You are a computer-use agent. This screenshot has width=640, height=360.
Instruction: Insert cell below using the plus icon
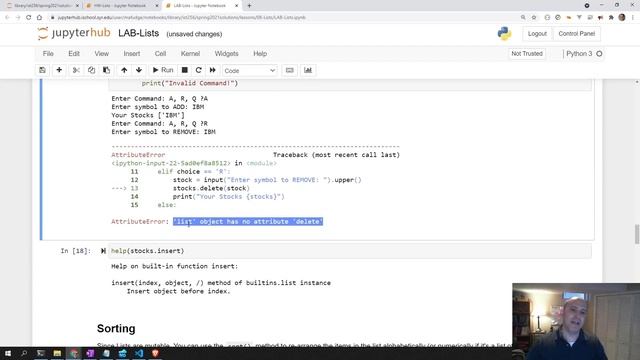point(59,70)
